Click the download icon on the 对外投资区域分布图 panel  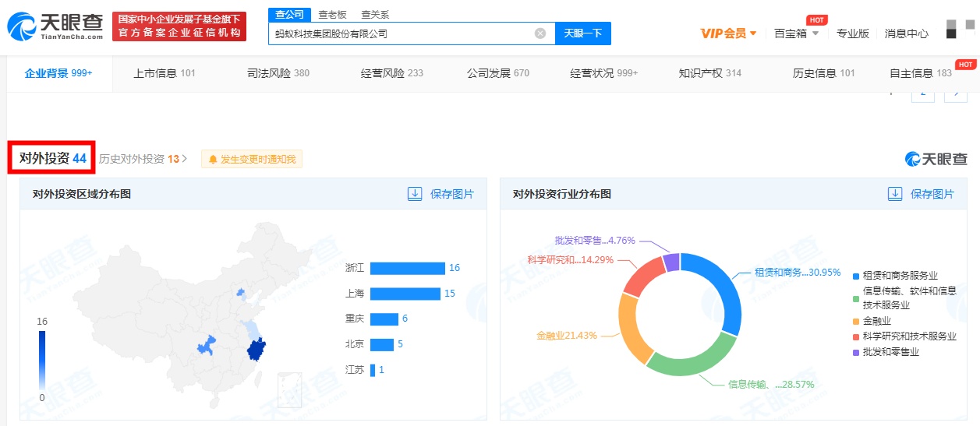(415, 194)
